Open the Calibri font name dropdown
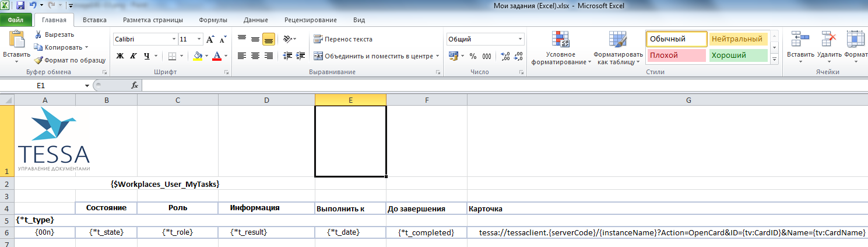Viewport: 868px width, 247px height. click(x=174, y=39)
